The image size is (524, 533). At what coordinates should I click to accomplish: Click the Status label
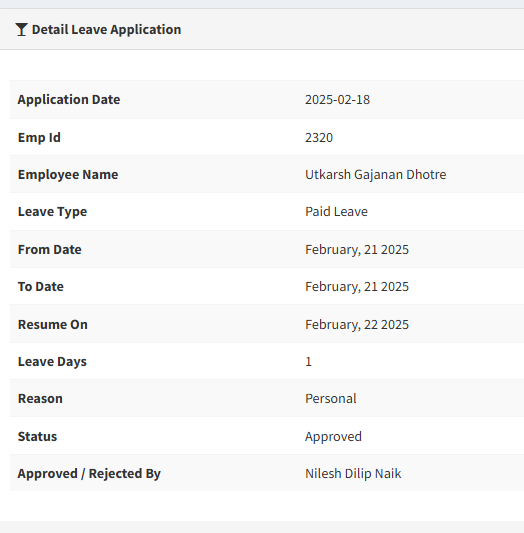coord(37,436)
